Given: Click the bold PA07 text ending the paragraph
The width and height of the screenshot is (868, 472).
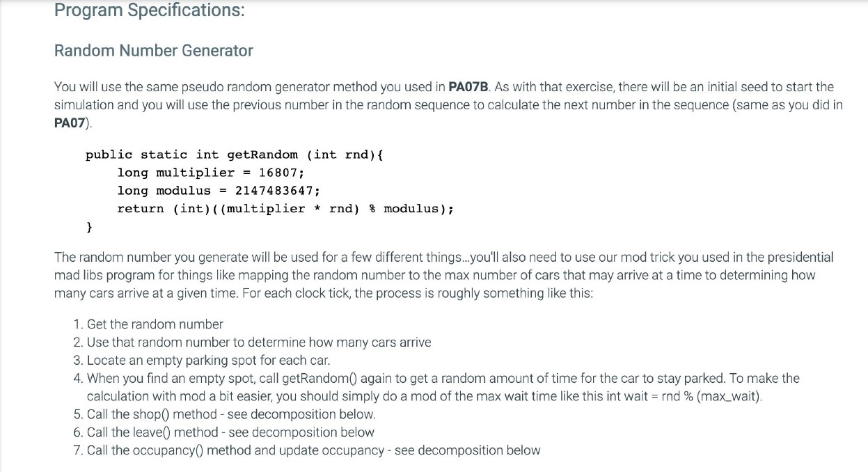Looking at the screenshot, I should [x=71, y=123].
